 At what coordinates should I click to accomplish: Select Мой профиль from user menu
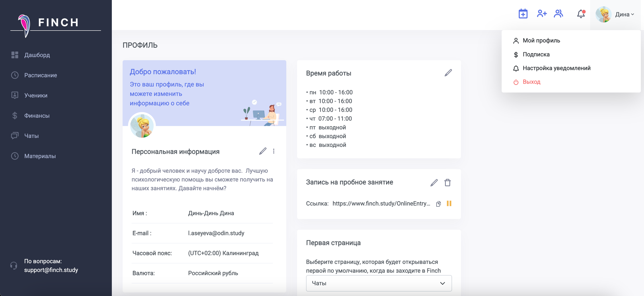click(541, 41)
